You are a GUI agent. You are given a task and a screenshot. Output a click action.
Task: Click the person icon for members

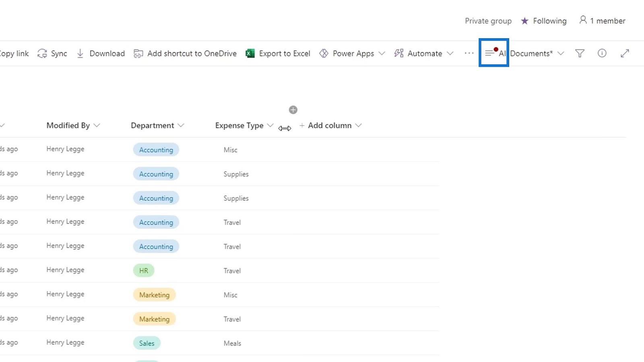pos(583,20)
